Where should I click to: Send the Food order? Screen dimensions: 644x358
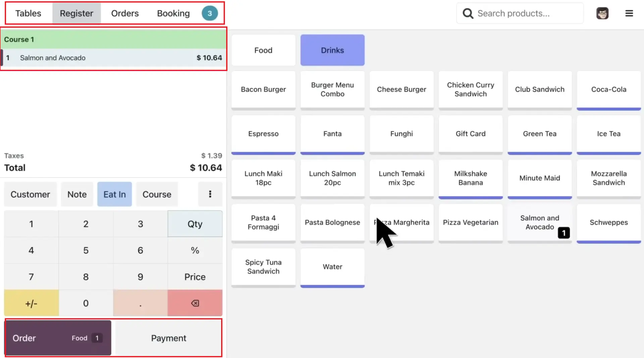[x=57, y=338]
